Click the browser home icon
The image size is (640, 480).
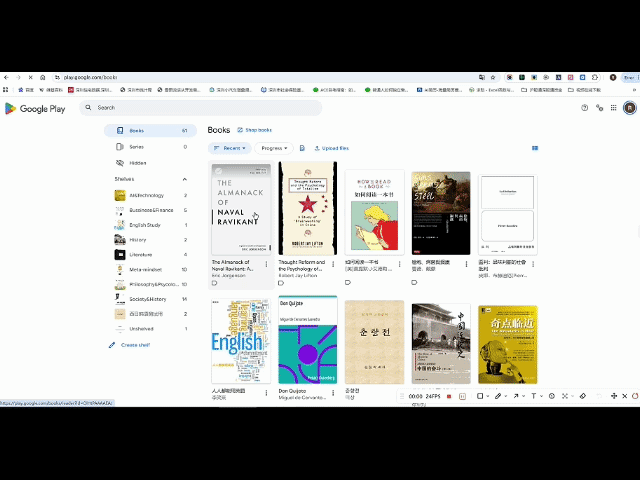click(x=42, y=77)
